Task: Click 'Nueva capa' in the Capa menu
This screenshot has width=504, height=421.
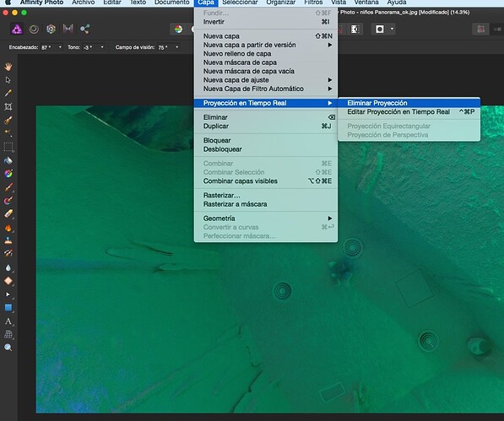Action: [x=265, y=36]
